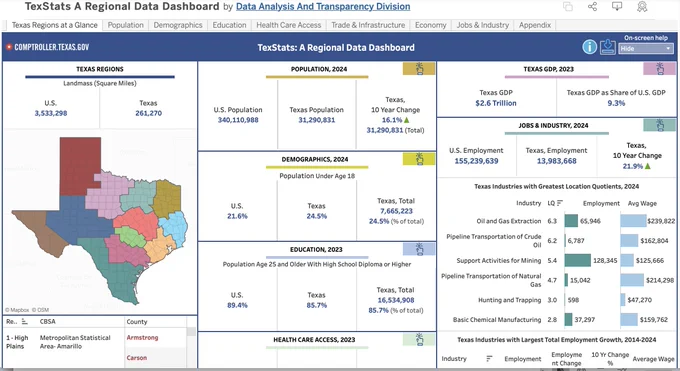Click CBSA column header

47,322
